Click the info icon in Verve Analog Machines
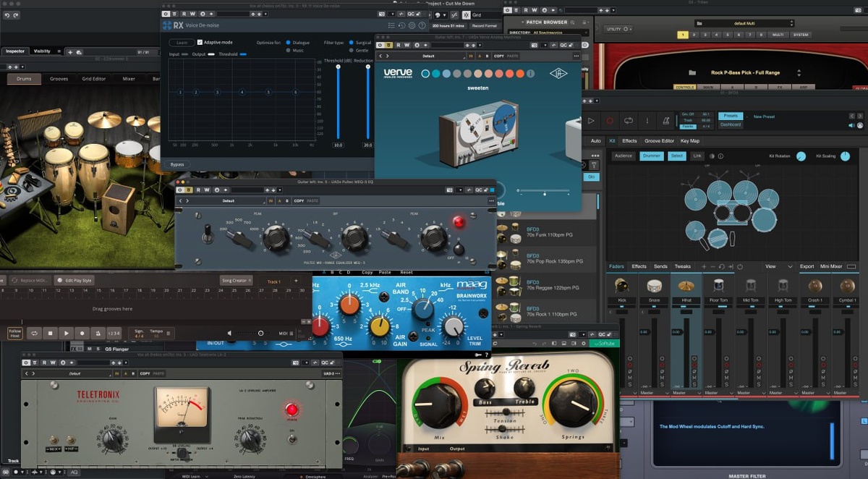 530,73
